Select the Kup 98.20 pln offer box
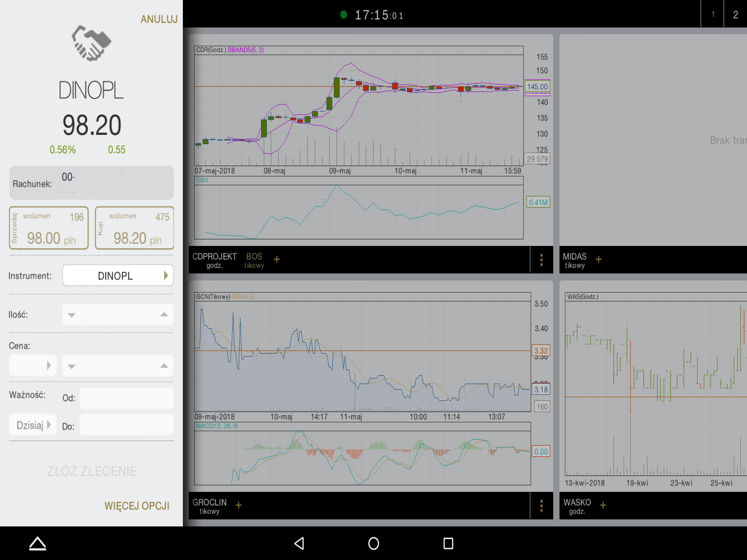Image resolution: width=747 pixels, height=560 pixels. point(135,228)
